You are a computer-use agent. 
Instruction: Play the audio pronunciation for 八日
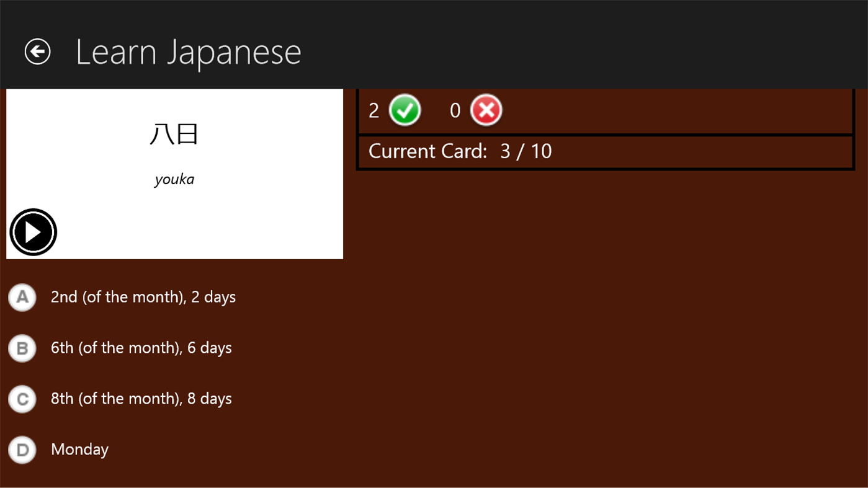pyautogui.click(x=33, y=232)
